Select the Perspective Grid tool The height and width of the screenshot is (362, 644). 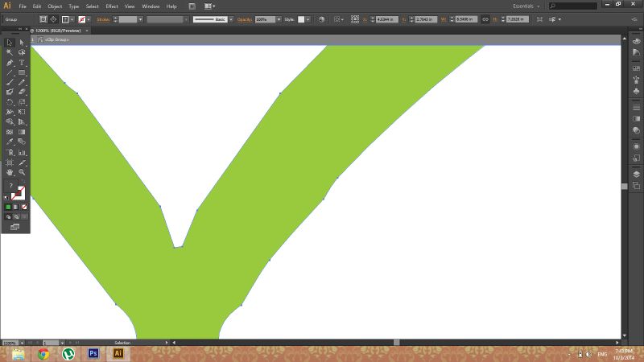click(22, 122)
